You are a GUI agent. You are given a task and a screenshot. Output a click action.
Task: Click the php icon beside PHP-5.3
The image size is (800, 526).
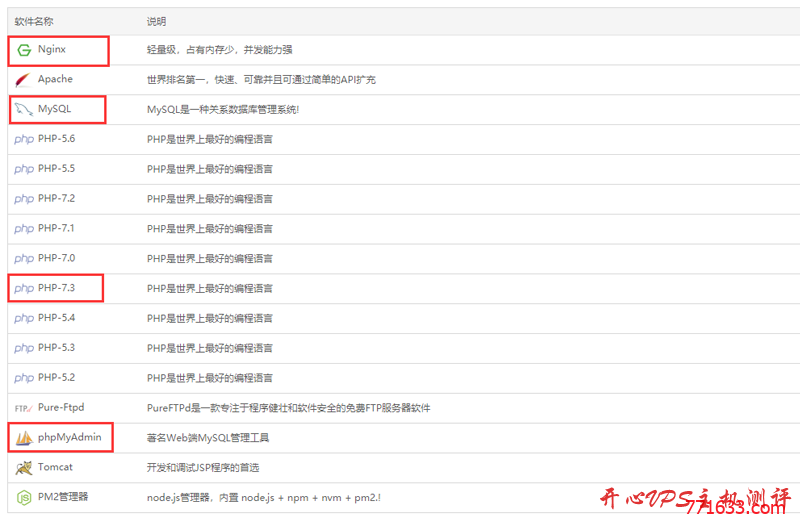(24, 348)
